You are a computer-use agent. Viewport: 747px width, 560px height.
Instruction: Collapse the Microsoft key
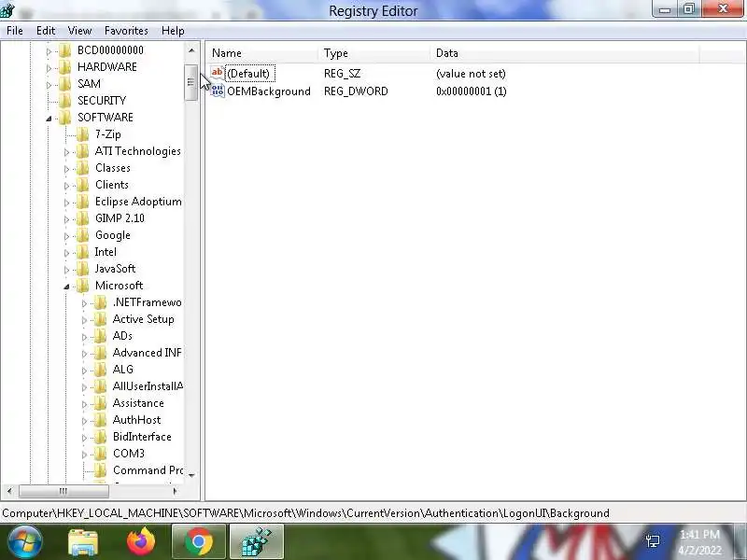click(x=66, y=287)
